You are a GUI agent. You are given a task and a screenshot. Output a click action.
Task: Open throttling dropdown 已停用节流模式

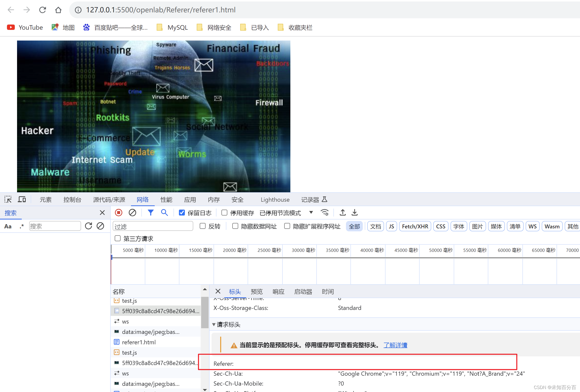(286, 213)
